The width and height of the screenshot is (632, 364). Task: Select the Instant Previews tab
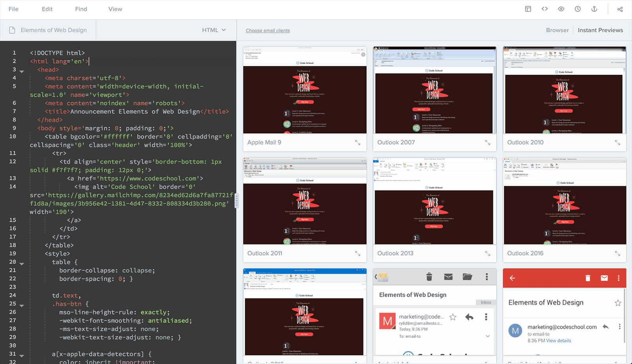point(600,30)
